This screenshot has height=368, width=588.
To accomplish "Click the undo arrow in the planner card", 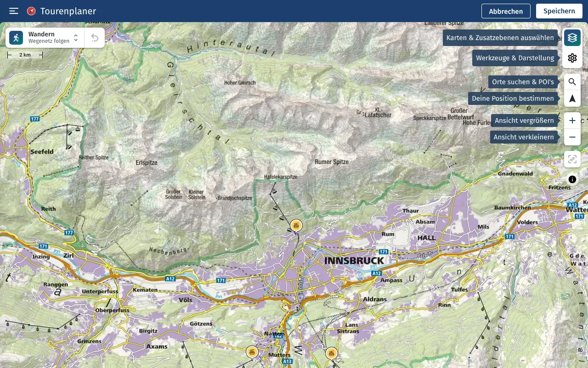I will click(95, 38).
